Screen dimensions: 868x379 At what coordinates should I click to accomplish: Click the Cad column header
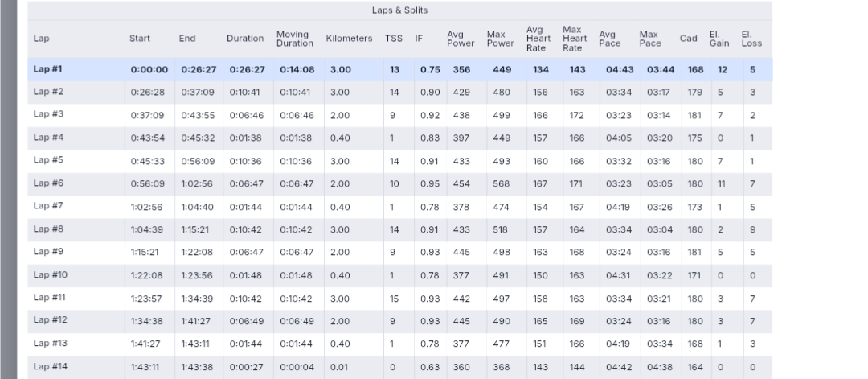[689, 39]
